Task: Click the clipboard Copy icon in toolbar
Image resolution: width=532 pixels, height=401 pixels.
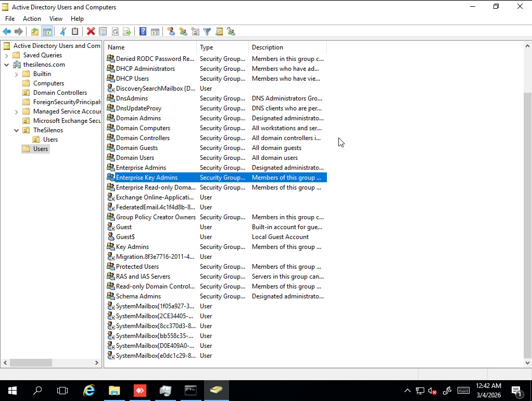Action: pos(75,32)
